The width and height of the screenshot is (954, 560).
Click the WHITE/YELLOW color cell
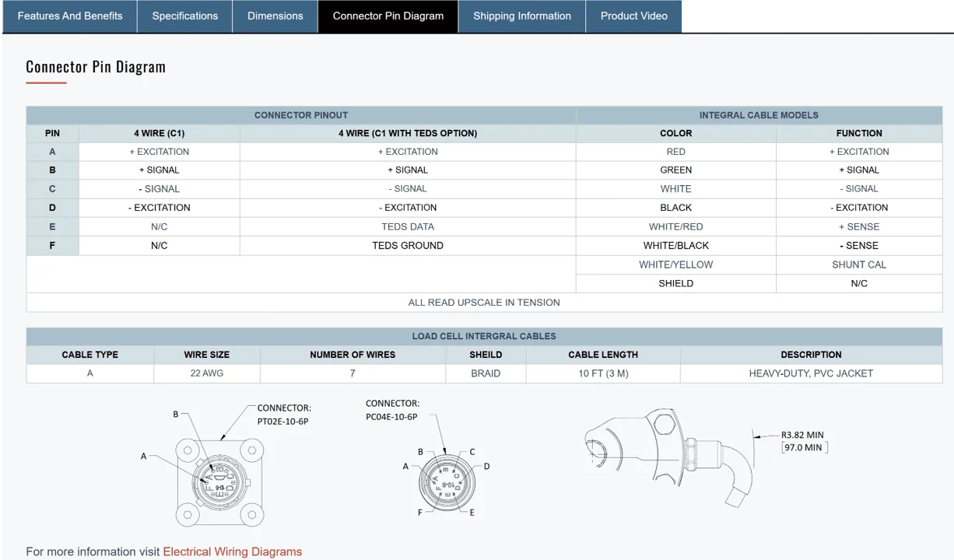pos(675,264)
